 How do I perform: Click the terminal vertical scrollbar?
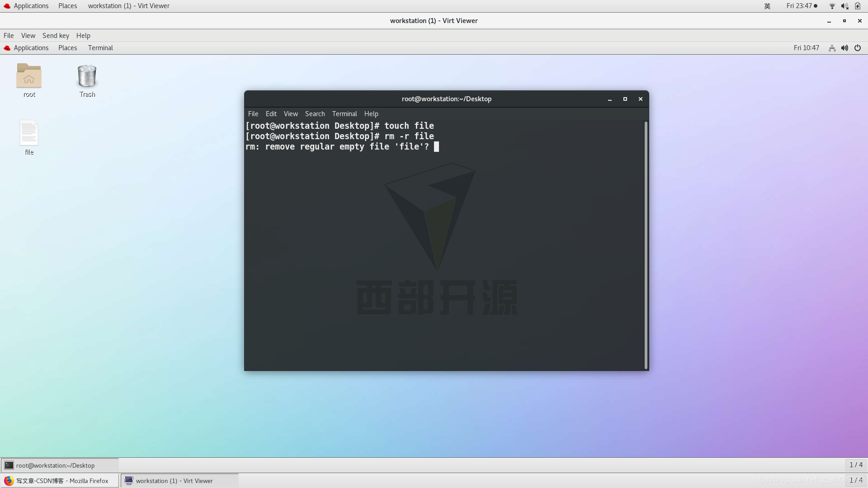click(x=646, y=245)
